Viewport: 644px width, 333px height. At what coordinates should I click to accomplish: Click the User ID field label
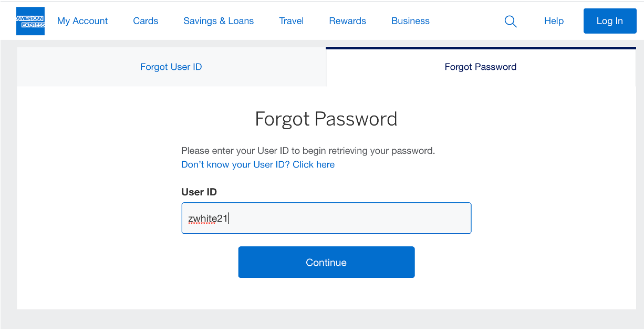click(x=199, y=192)
